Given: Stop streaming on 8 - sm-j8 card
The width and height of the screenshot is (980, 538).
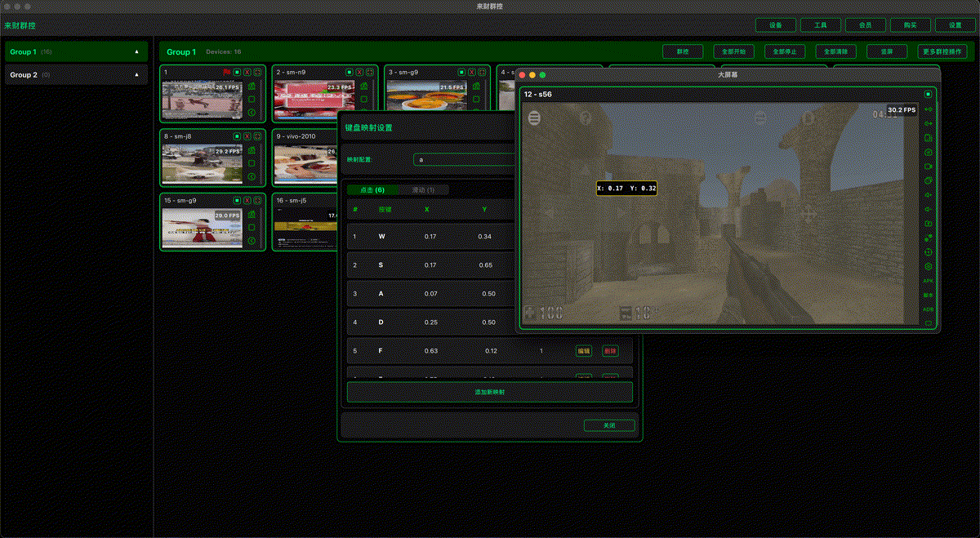Looking at the screenshot, I should tap(237, 136).
